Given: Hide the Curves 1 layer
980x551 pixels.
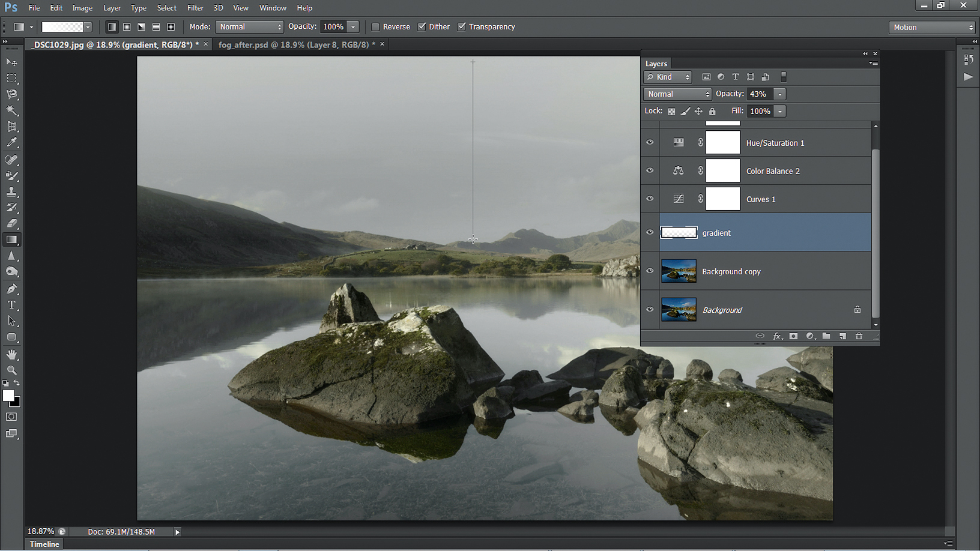Looking at the screenshot, I should tap(650, 199).
